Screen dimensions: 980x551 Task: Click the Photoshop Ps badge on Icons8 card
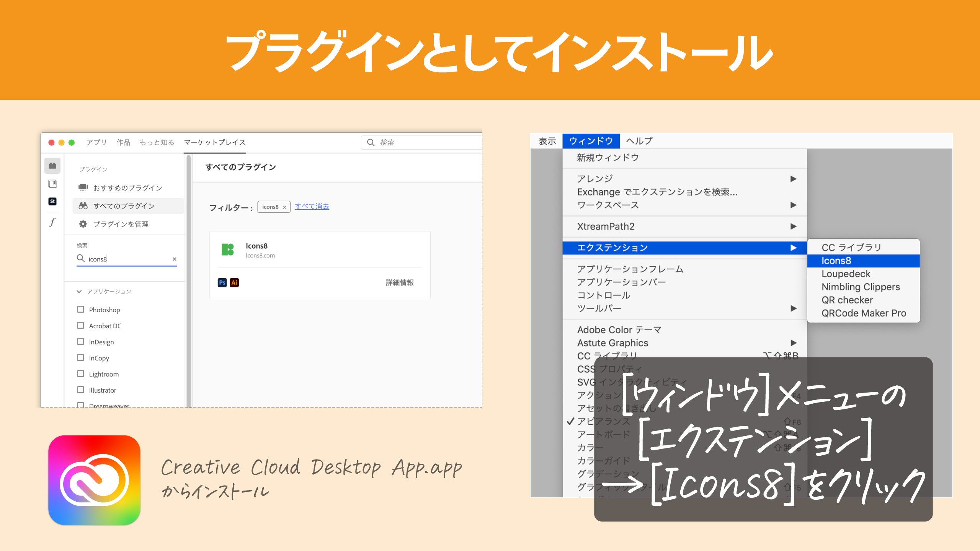point(222,282)
